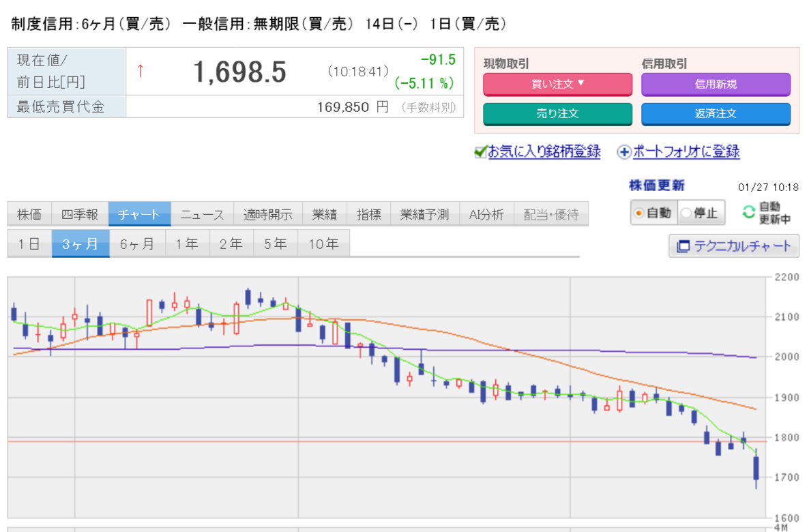Switch to the ニュース tab
The width and height of the screenshot is (809, 532).
[x=202, y=215]
